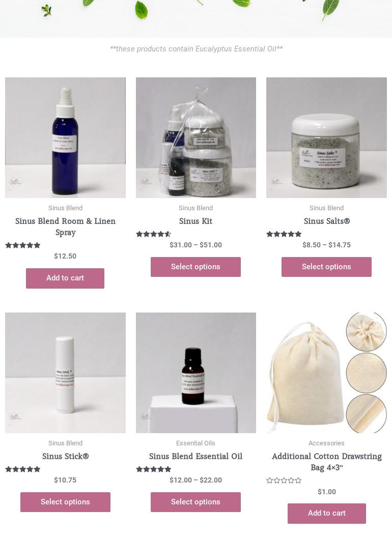Select options for Sinus Blend Essential Oil

click(x=195, y=502)
